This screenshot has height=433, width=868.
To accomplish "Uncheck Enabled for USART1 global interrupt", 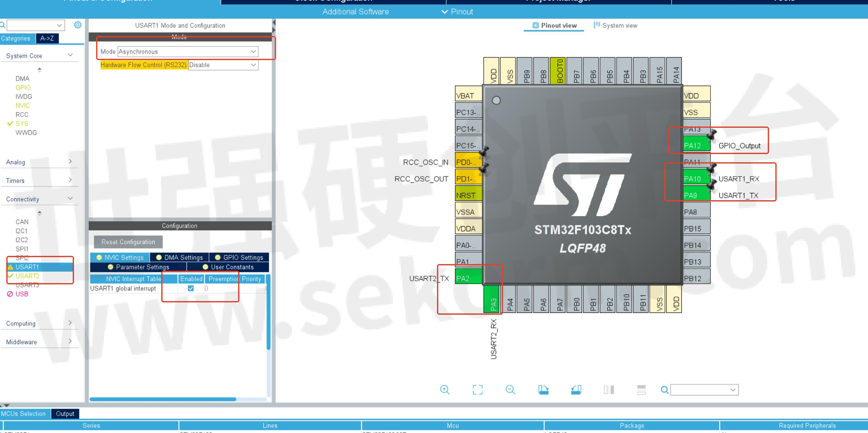I will (x=191, y=288).
